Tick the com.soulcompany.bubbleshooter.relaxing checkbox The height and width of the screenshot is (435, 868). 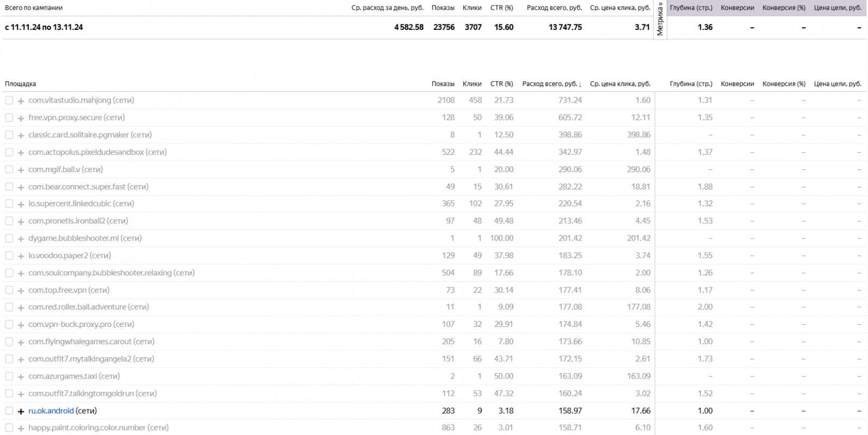pyautogui.click(x=9, y=273)
